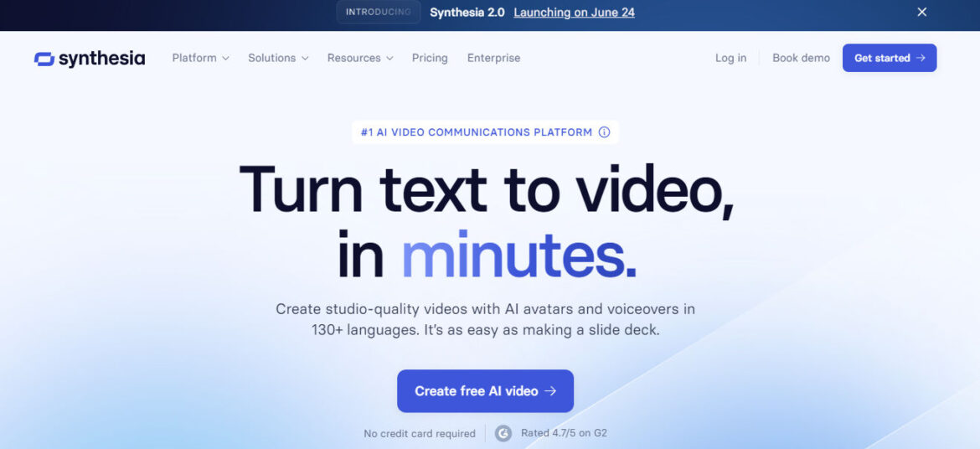Click the Synthesia 2.0 text in the banner

467,12
